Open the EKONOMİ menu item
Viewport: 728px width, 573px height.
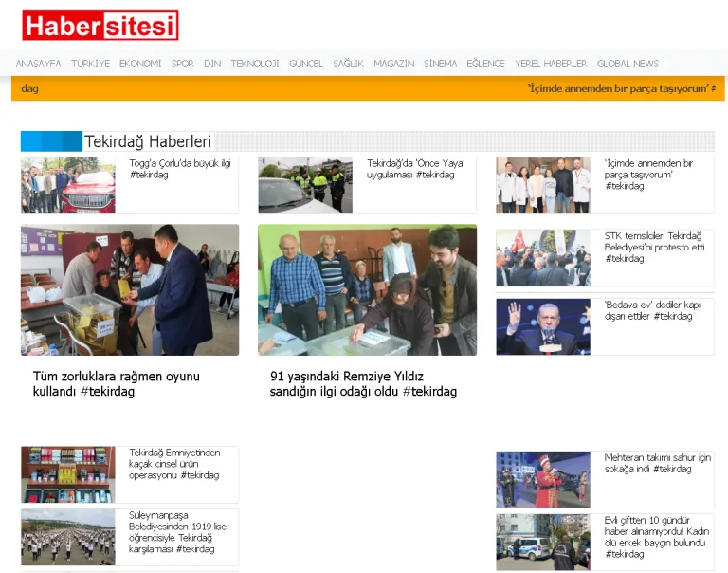click(x=140, y=64)
